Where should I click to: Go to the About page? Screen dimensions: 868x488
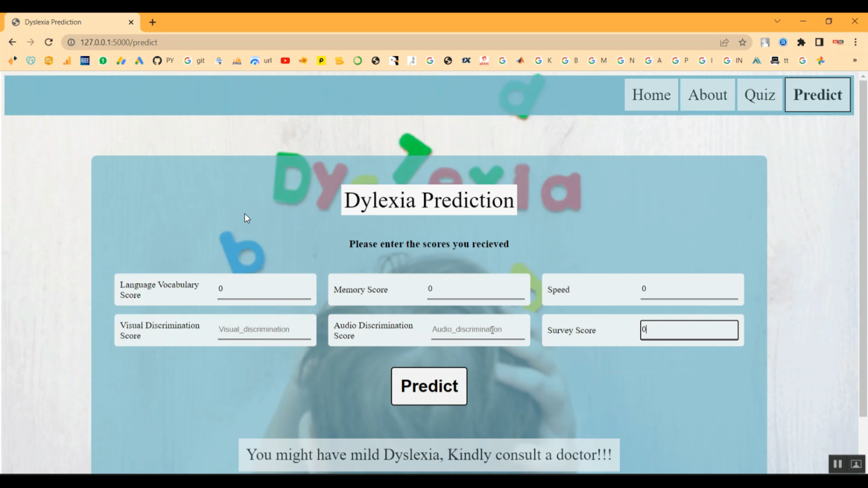[x=707, y=94]
